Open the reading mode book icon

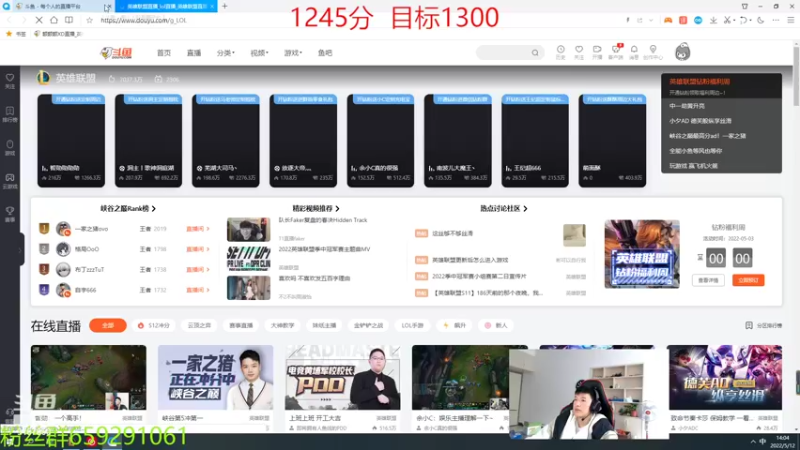tap(68, 20)
